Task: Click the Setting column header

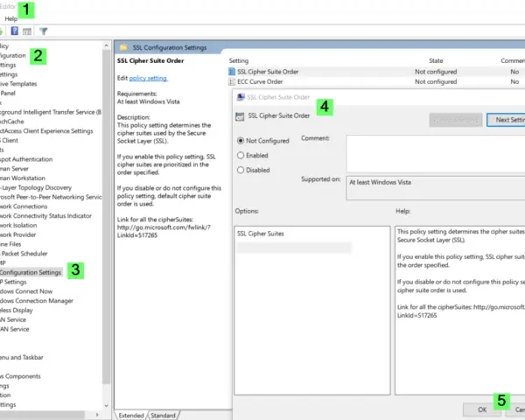Action: pos(239,60)
